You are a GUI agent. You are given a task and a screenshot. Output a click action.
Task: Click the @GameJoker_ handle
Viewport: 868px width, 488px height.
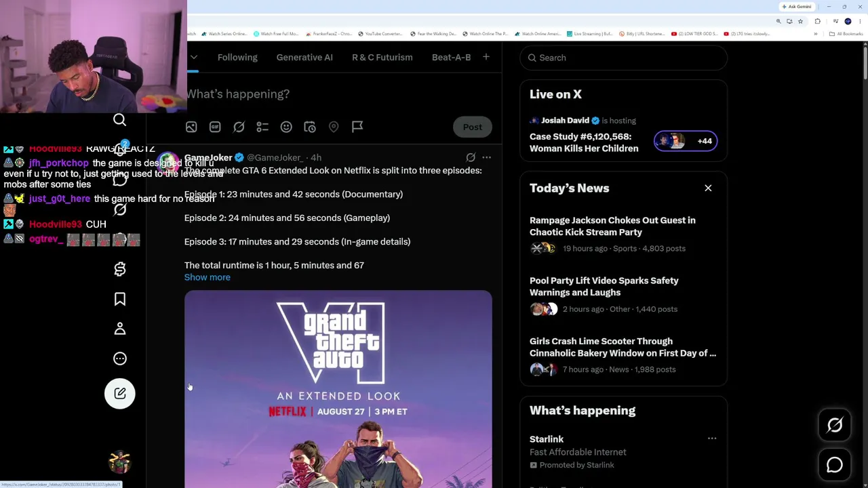275,158
